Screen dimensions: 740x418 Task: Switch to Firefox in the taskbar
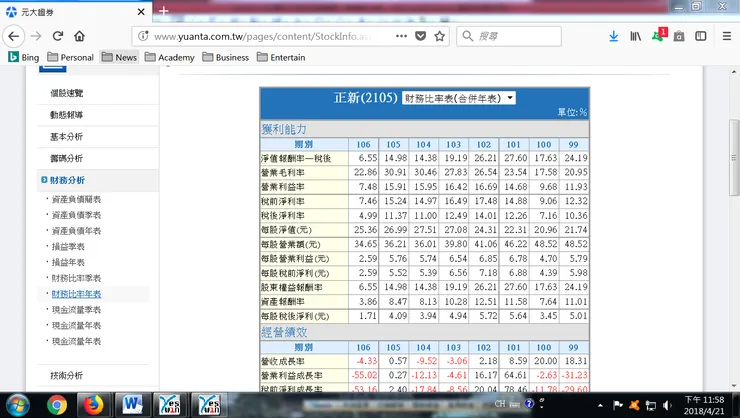click(x=93, y=405)
